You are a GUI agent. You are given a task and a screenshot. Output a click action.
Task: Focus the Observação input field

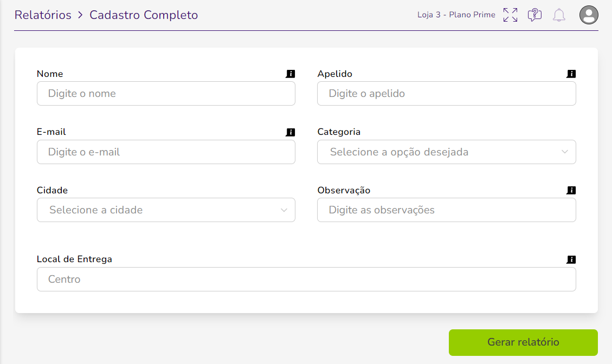pyautogui.click(x=447, y=210)
